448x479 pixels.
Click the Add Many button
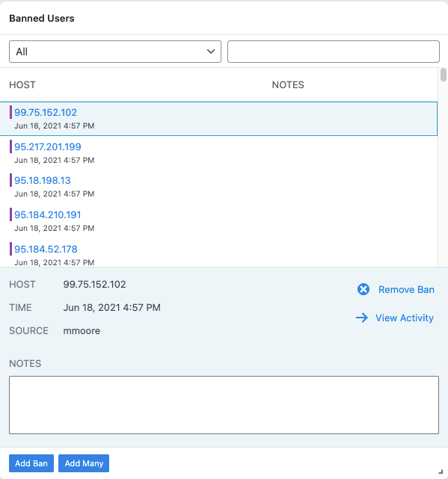[84, 463]
